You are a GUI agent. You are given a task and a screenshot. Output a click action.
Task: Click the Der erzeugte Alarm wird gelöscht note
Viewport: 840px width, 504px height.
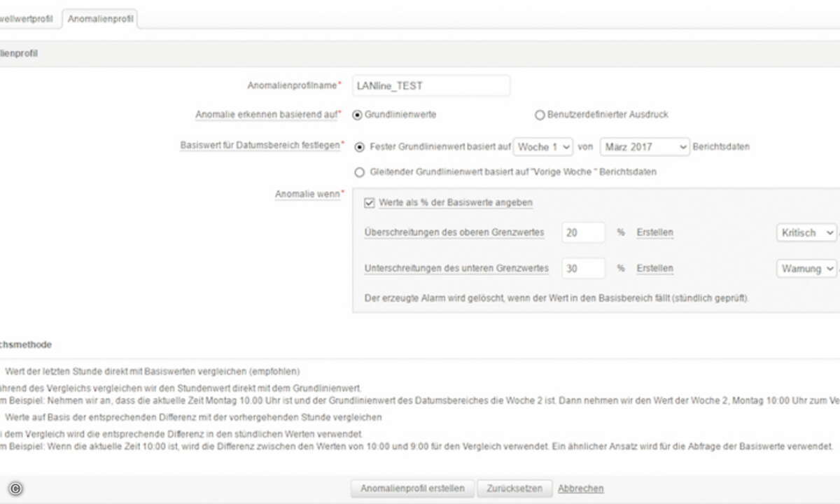[x=557, y=298]
